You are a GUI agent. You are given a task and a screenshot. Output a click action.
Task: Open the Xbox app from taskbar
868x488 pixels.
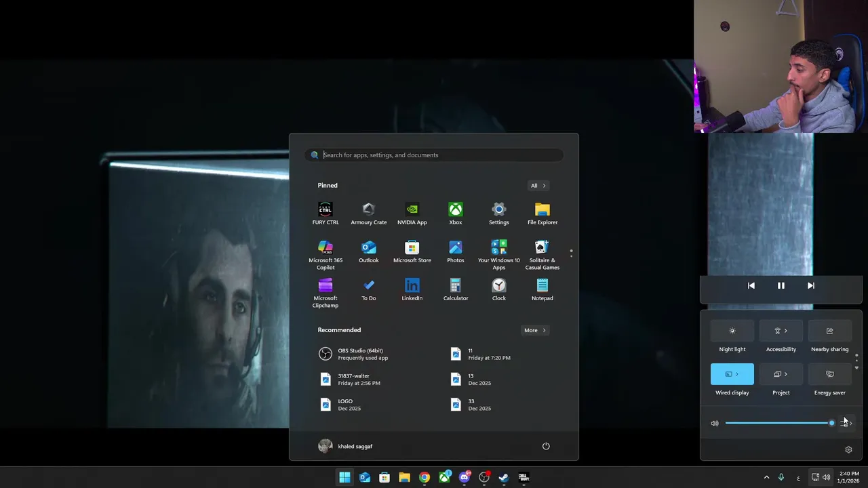444,477
